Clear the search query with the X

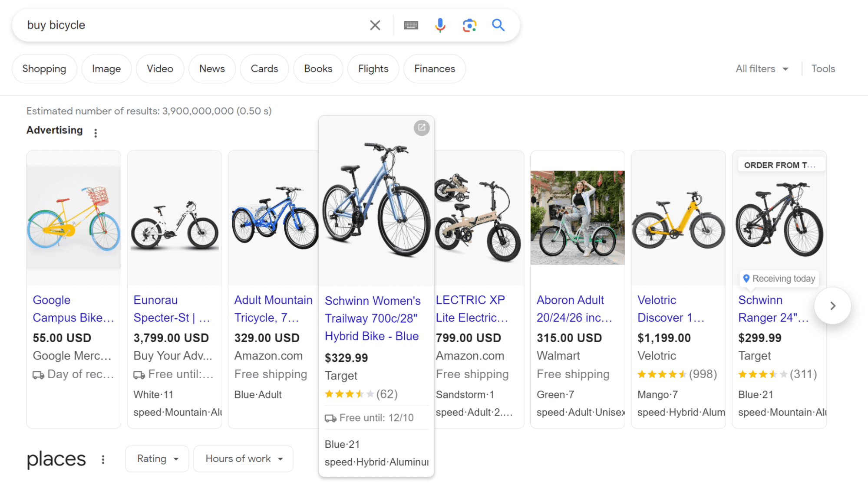(x=375, y=25)
